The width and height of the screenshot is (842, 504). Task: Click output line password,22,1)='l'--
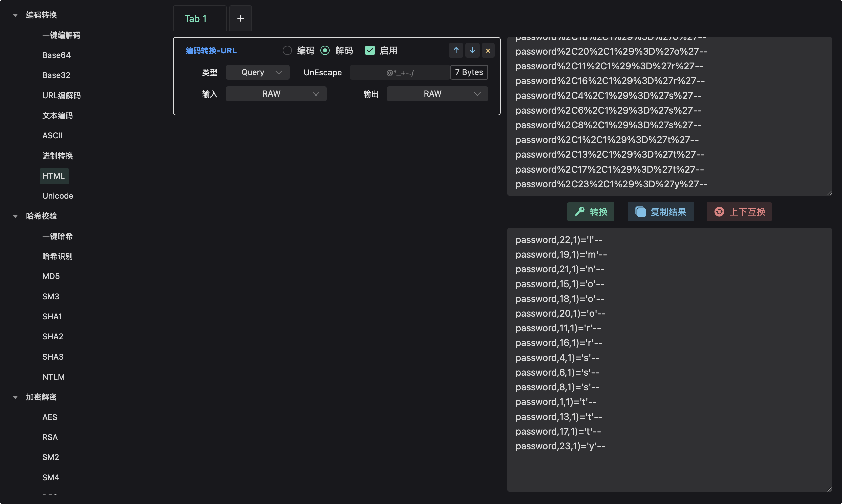tap(559, 240)
